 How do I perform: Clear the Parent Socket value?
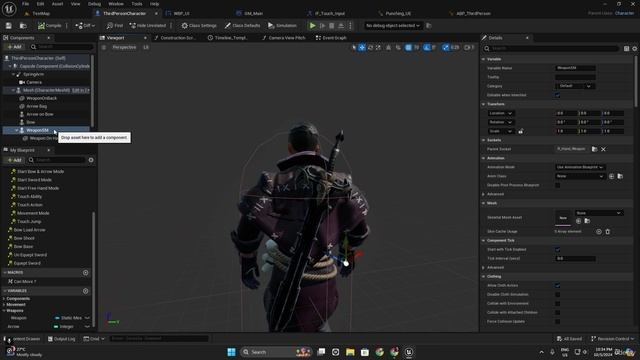(603, 149)
